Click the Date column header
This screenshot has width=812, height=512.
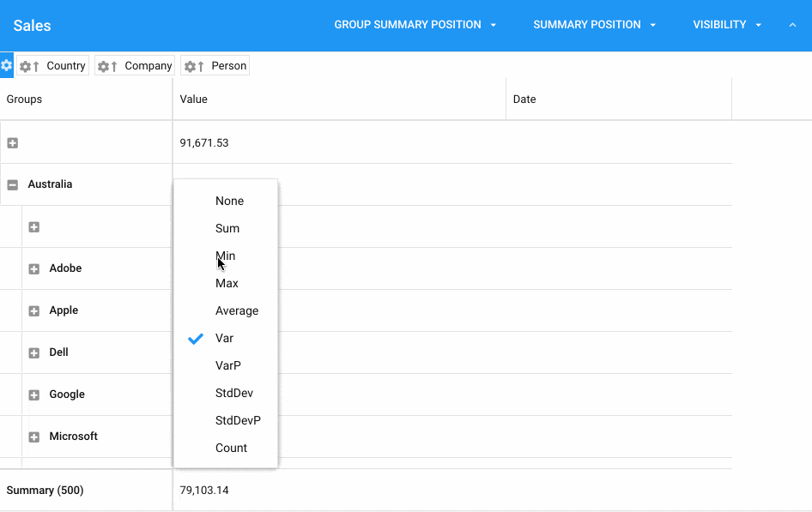(x=619, y=99)
